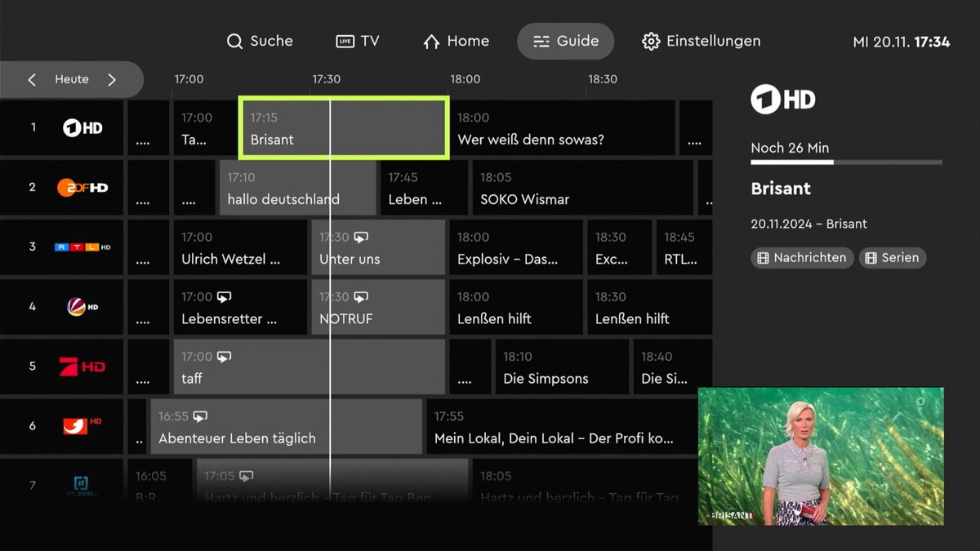This screenshot has width=980, height=551.
Task: Select NOTRUF at 17:30
Action: (x=378, y=307)
